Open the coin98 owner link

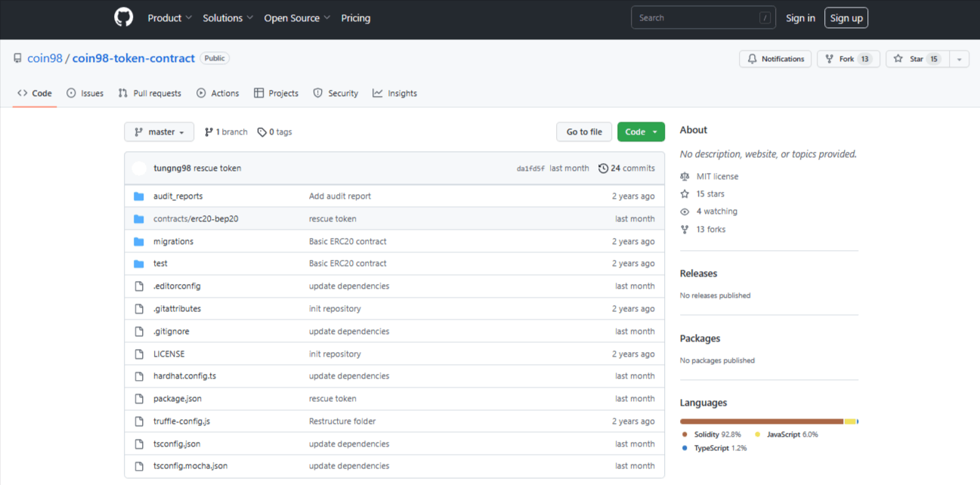[45, 58]
